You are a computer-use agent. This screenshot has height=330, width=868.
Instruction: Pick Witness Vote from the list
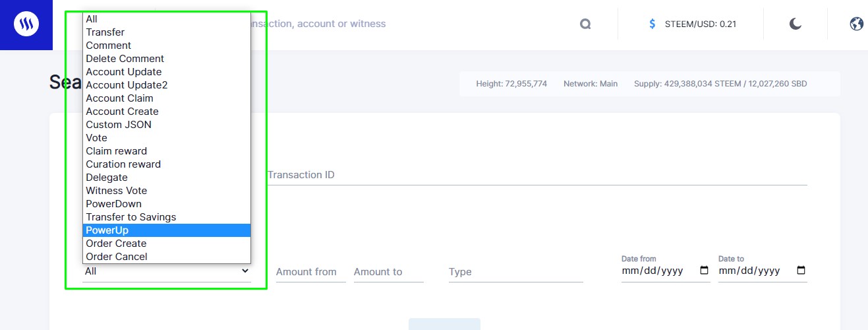coord(117,191)
